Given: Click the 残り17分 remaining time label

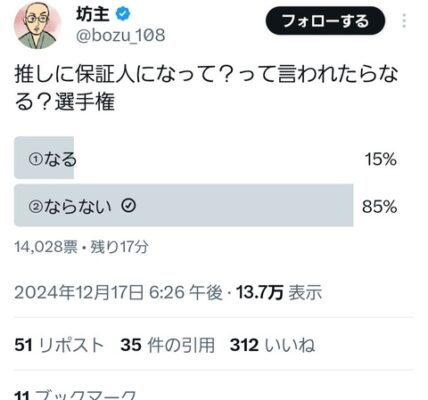Looking at the screenshot, I should click(x=119, y=247).
